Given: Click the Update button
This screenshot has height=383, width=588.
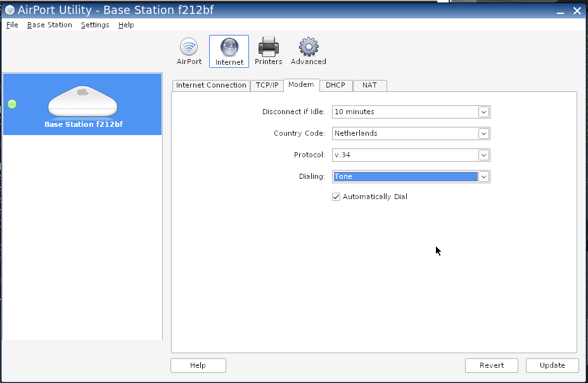Looking at the screenshot, I should point(552,365).
